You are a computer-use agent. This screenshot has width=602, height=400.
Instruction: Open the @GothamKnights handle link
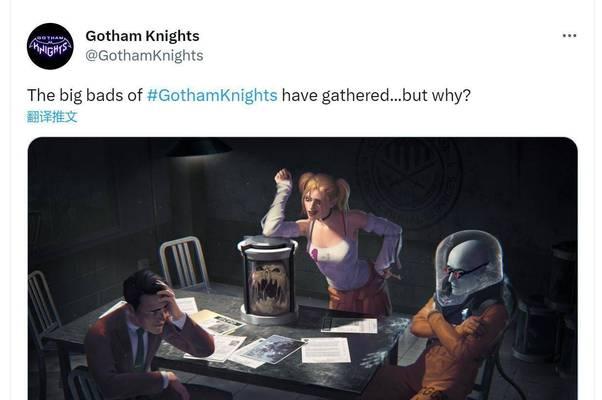click(x=144, y=55)
